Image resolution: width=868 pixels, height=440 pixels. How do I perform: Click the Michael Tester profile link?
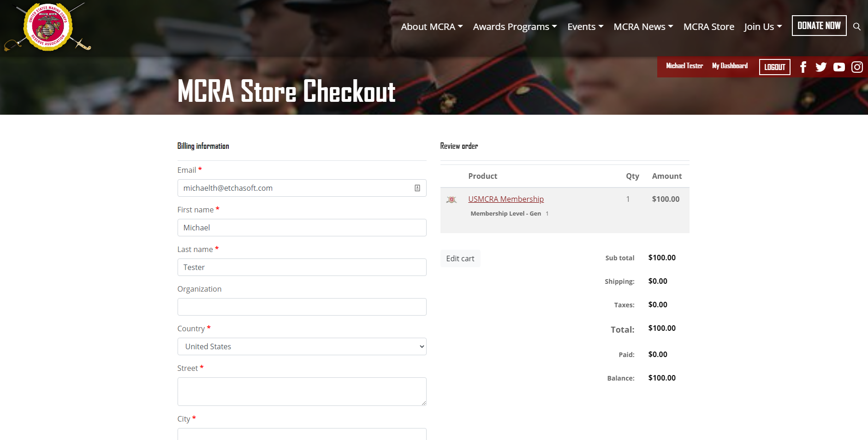pos(684,66)
